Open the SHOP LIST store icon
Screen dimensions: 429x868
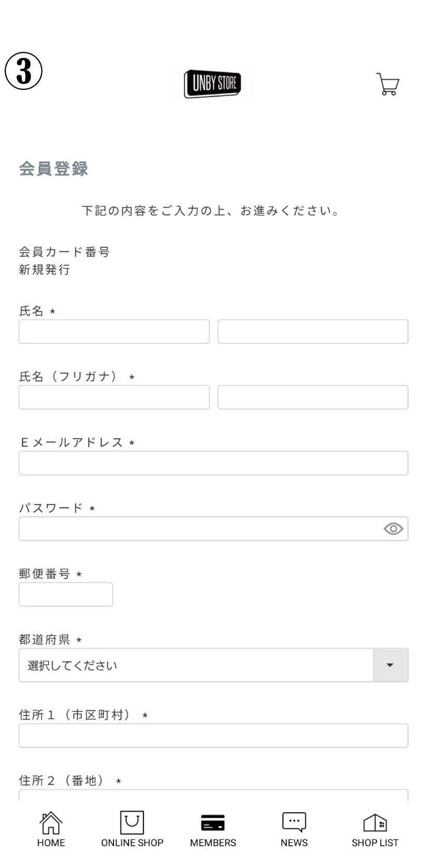[375, 823]
